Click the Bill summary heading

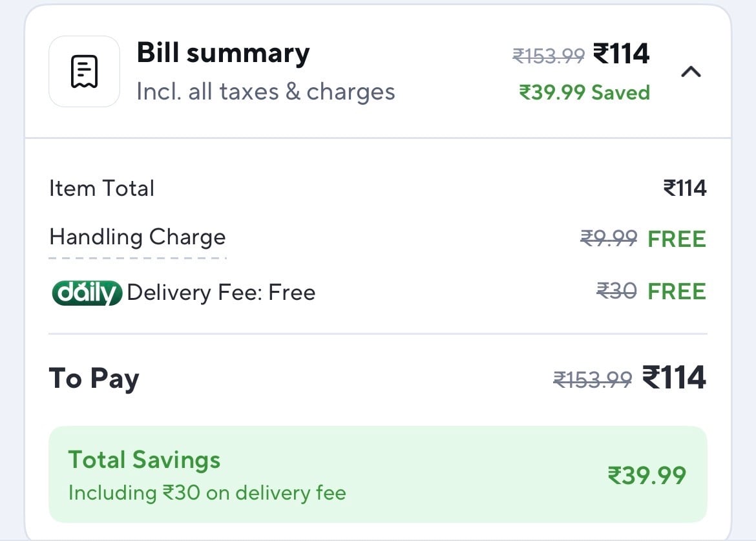[223, 53]
